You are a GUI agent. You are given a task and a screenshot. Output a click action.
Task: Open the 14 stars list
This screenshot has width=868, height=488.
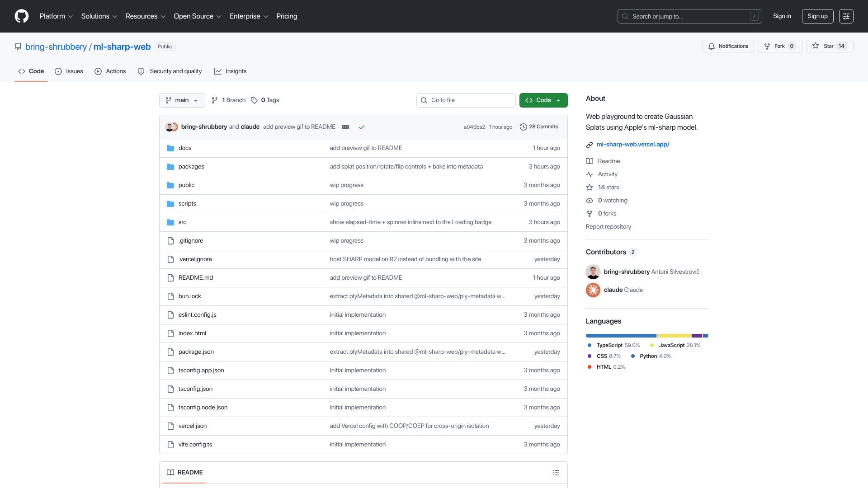tap(603, 188)
